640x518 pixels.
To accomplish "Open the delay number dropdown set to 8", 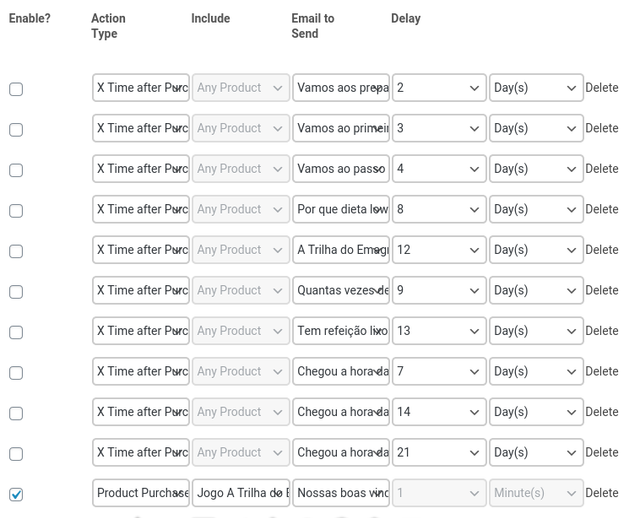I will click(x=439, y=209).
